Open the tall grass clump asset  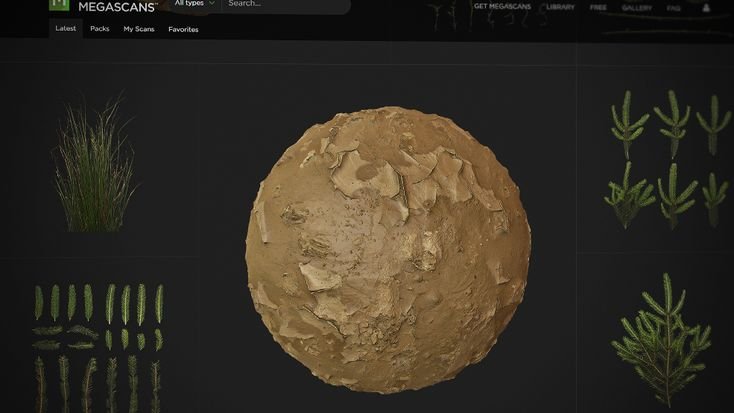tap(96, 165)
